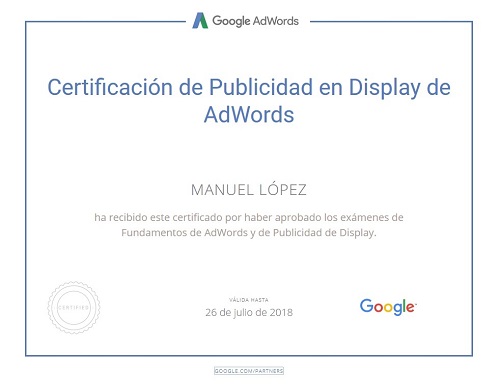Open the GOOGLE.COM/PARTNERS link

click(249, 371)
